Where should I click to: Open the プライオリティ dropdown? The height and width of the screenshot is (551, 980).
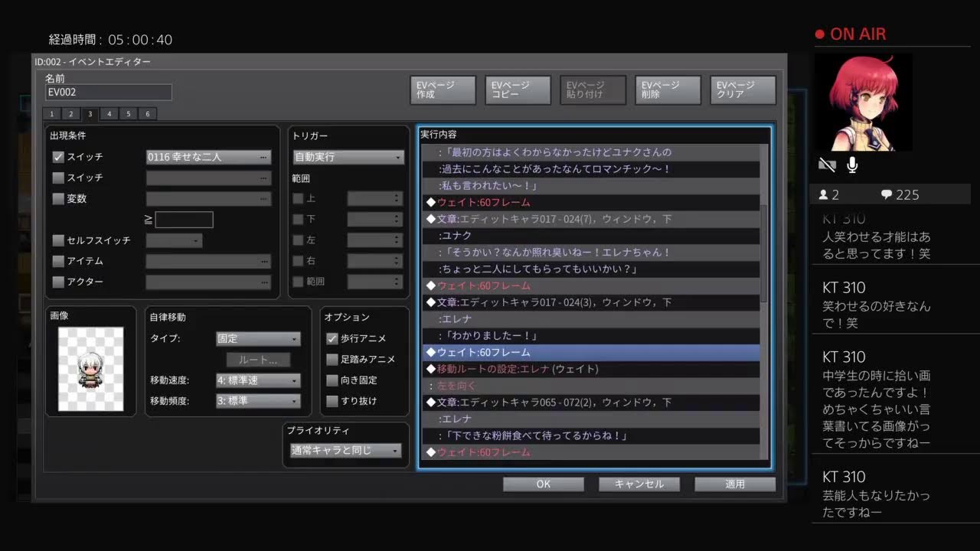[x=345, y=451]
